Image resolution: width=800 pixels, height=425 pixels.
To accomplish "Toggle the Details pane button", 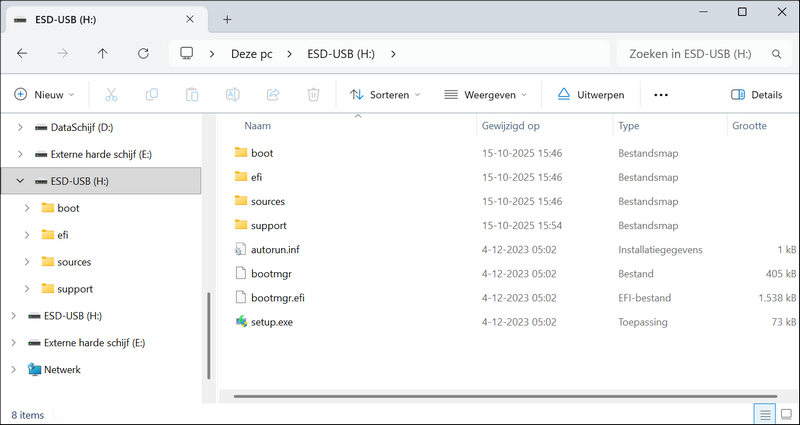I will (756, 95).
